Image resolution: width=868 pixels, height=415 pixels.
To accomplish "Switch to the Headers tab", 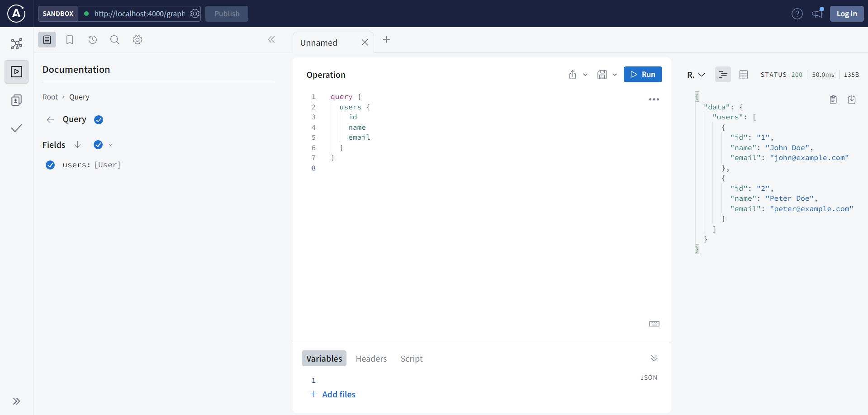I will [x=371, y=358].
